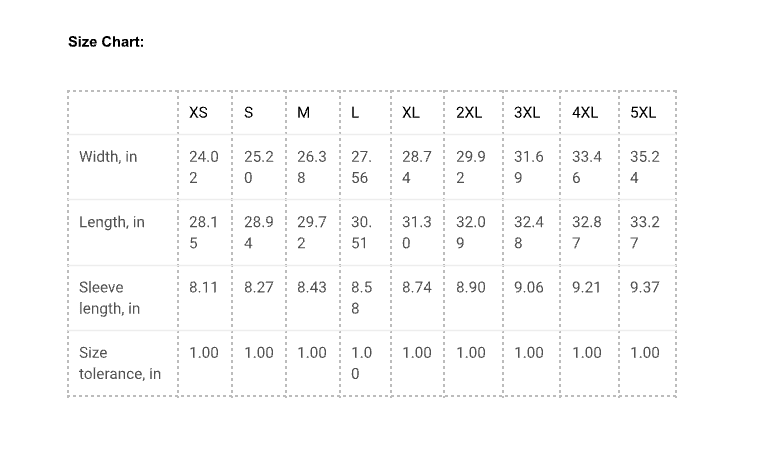The image size is (782, 458).
Task: Select the M sleeve length 8.43
Action: point(312,287)
